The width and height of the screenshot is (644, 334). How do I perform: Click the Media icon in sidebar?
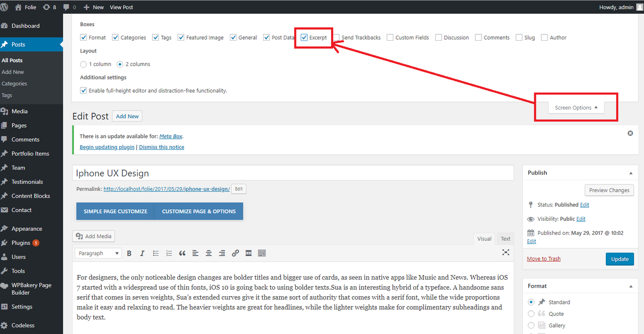(5, 111)
